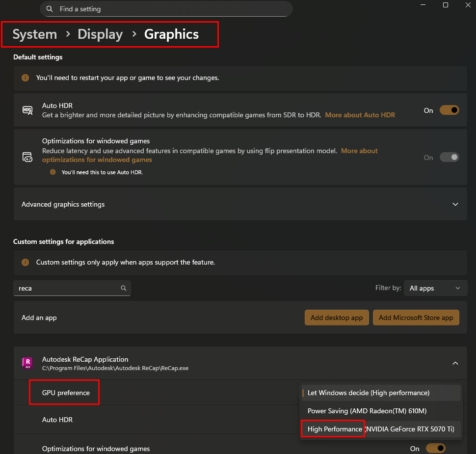
Task: Click the Find a setting search field
Action: (x=166, y=9)
